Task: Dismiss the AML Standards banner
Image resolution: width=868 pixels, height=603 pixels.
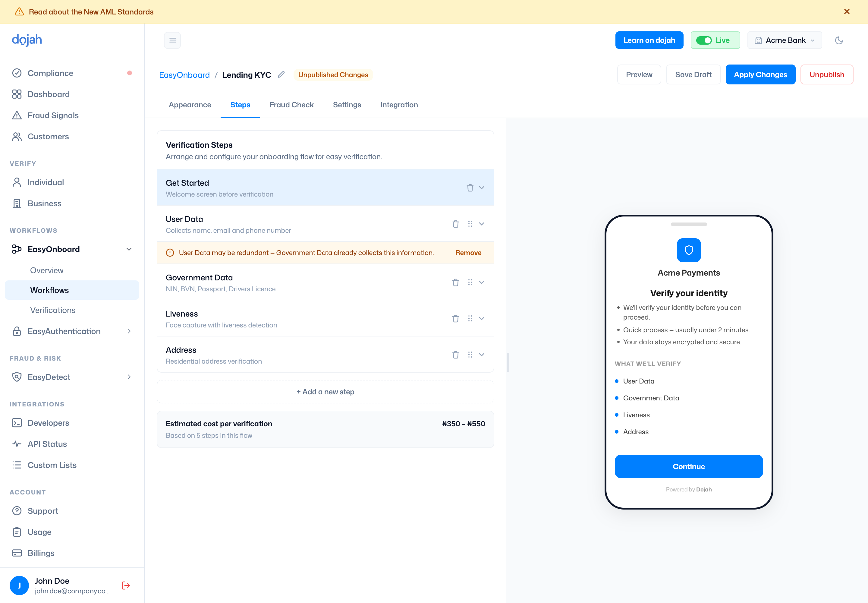Action: tap(847, 11)
